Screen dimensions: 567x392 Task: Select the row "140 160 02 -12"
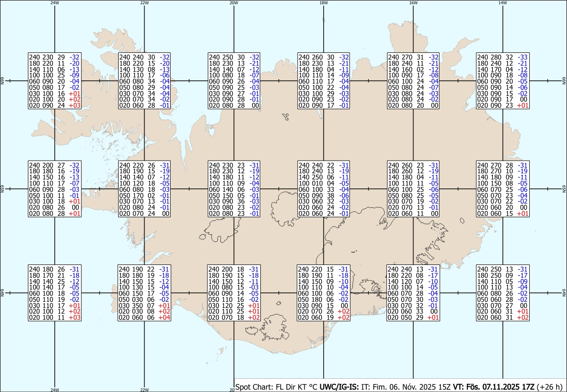tap(413, 69)
